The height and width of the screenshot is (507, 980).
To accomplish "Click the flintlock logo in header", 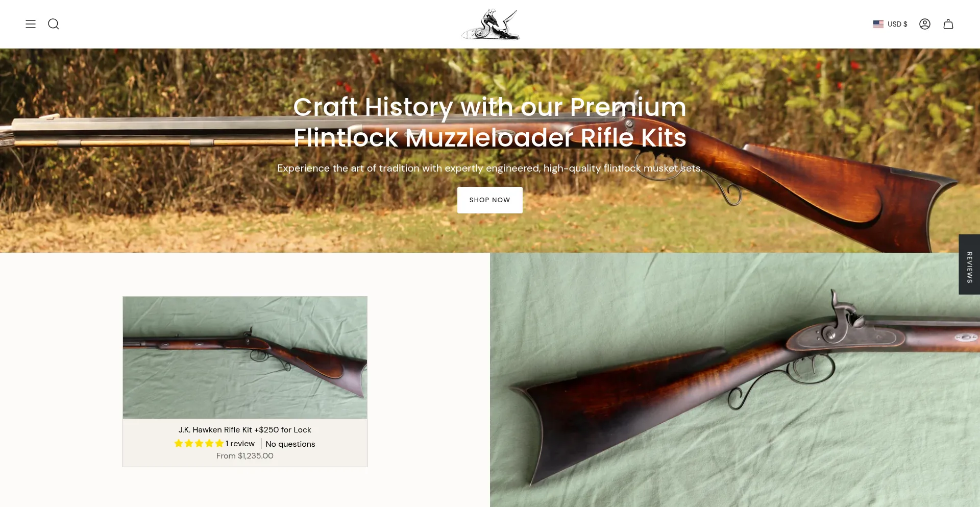I will click(x=490, y=24).
